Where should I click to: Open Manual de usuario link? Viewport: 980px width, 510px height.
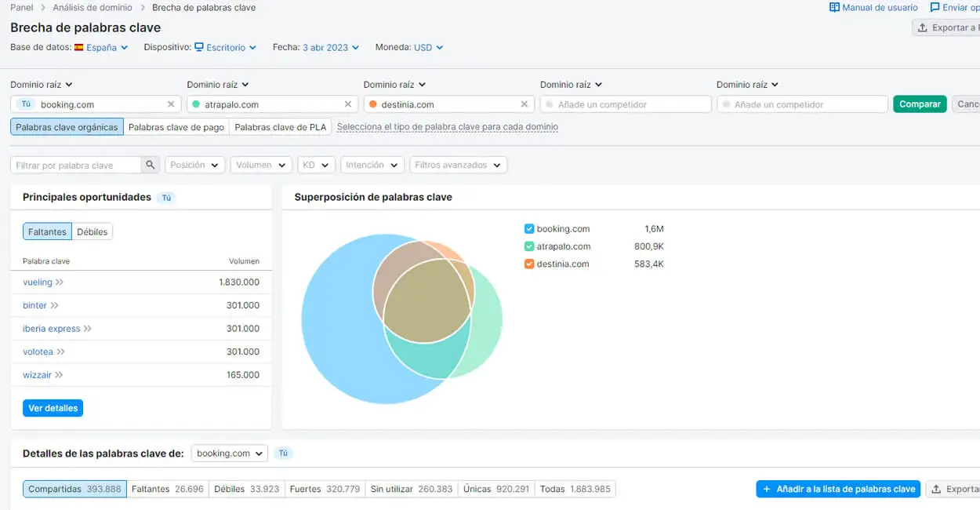[x=873, y=8]
